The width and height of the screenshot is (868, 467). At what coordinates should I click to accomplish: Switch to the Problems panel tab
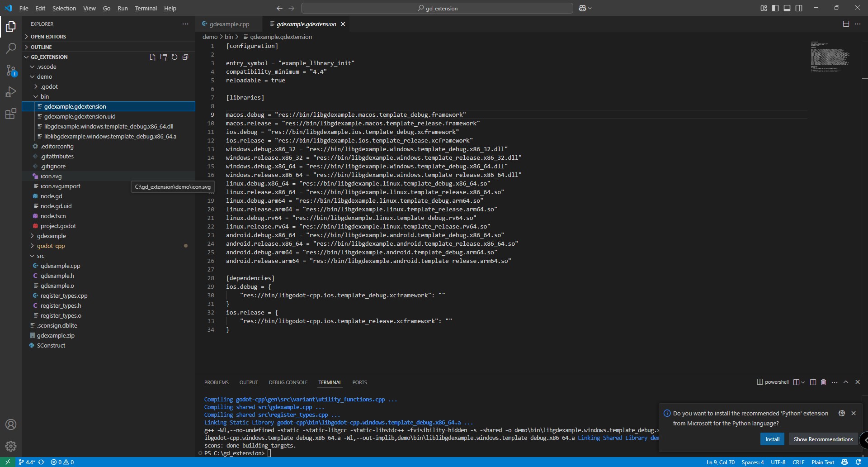coord(217,382)
